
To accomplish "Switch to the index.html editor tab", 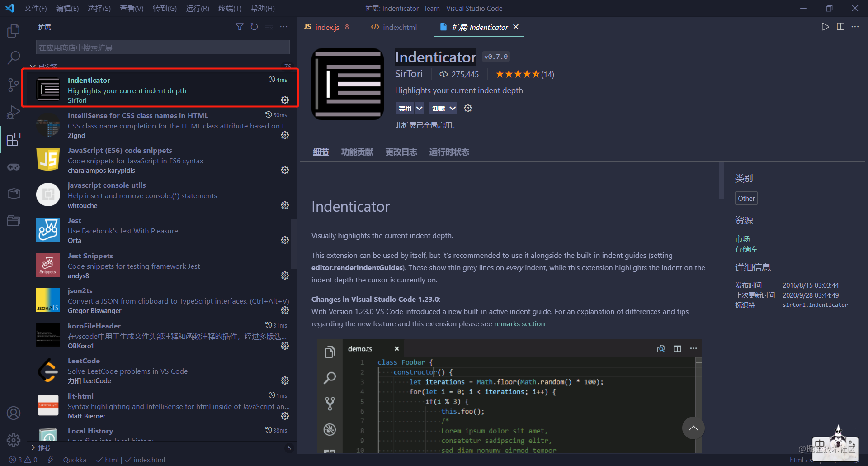I will (394, 27).
